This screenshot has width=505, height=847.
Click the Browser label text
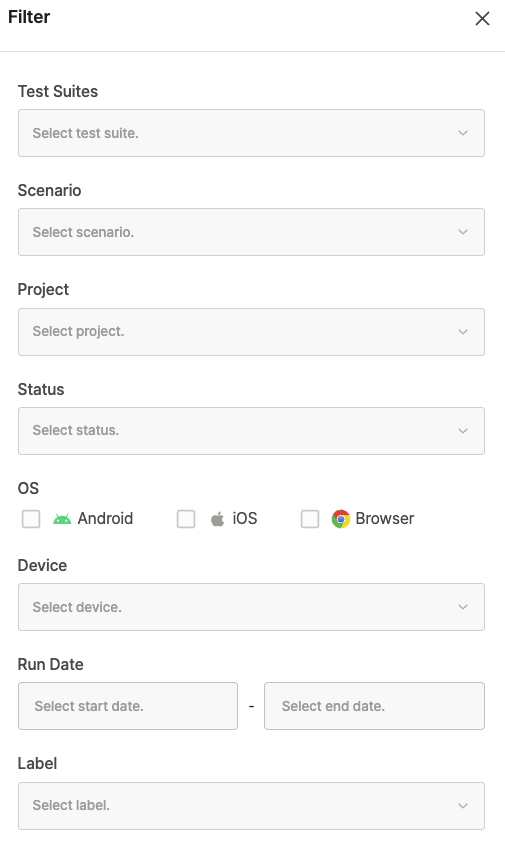pyautogui.click(x=385, y=519)
